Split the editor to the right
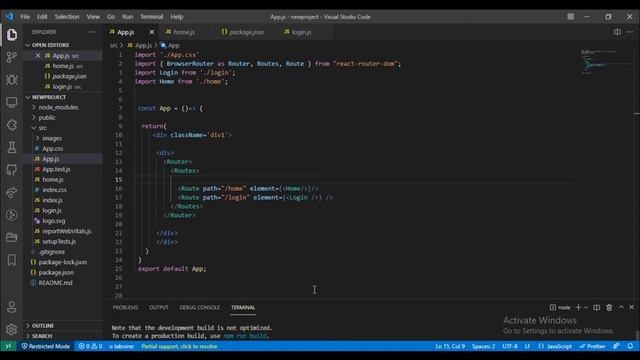 617,32
